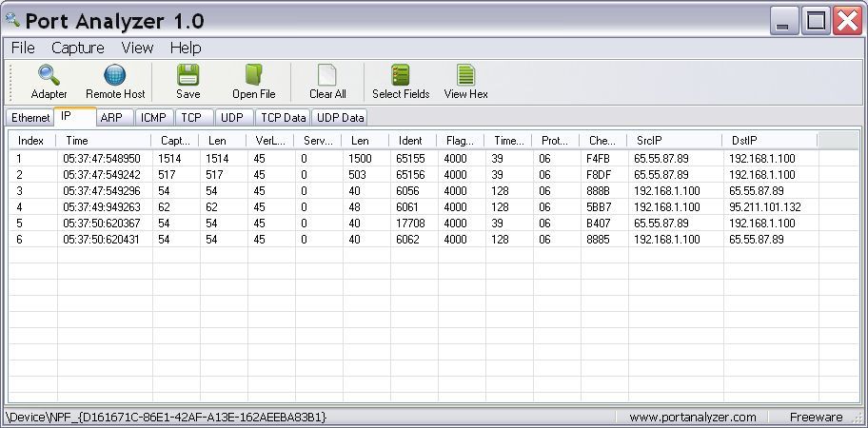Viewport: 868px width, 428px height.
Task: Switch to the TCP tab
Action: click(x=195, y=118)
